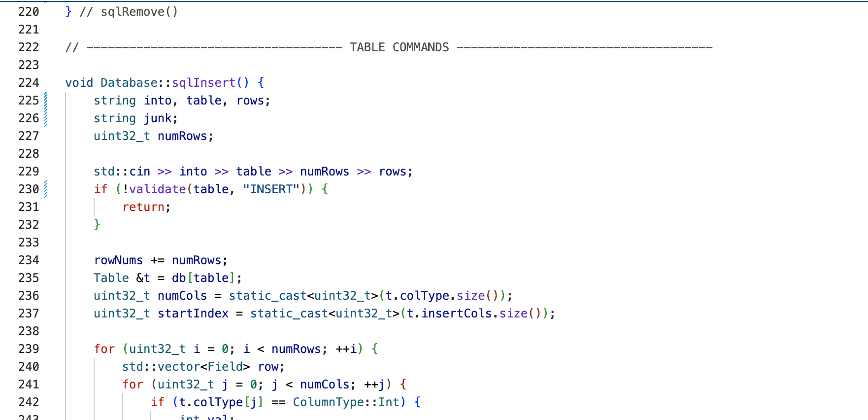Click the 'junk' variable declaration

click(x=158, y=118)
